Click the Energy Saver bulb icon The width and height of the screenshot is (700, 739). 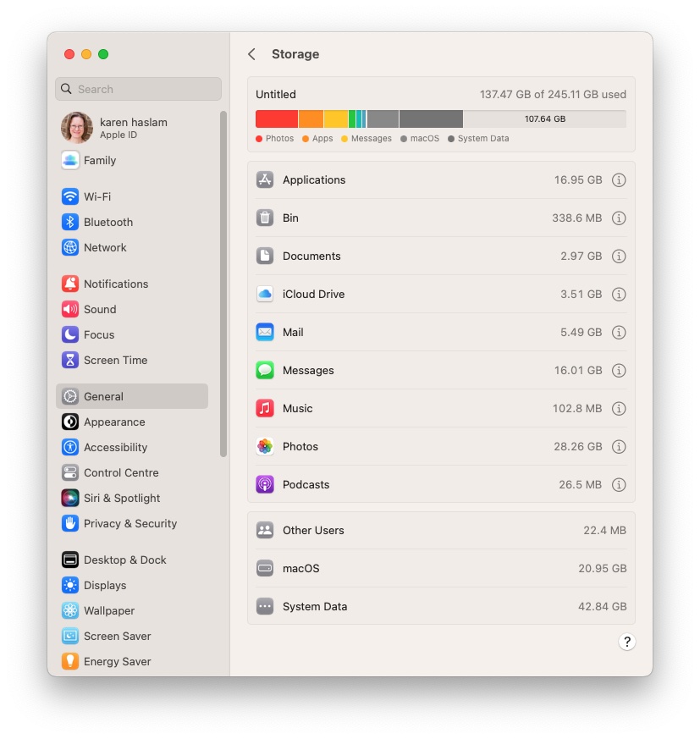[x=70, y=662]
